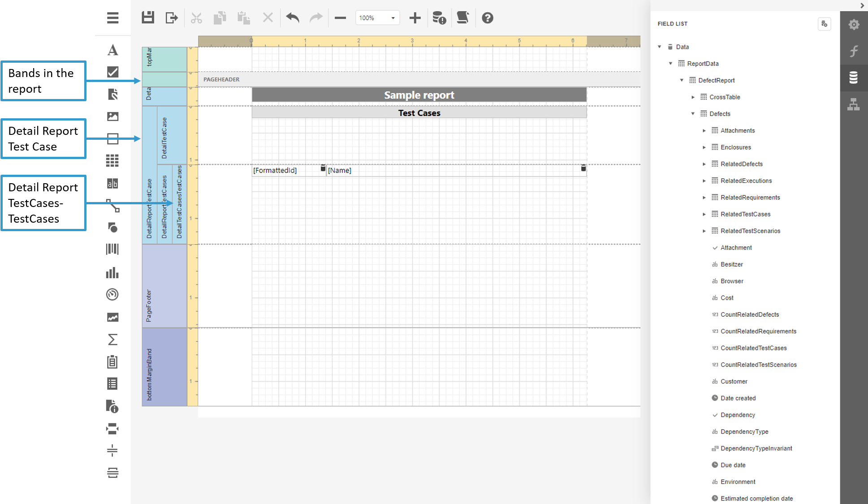
Task: Select the Check Box control tool
Action: (112, 72)
